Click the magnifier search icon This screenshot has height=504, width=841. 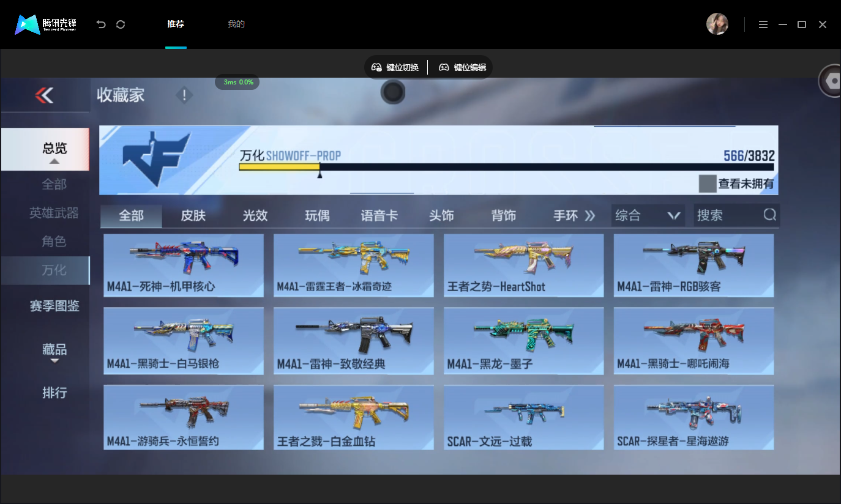[x=769, y=215]
